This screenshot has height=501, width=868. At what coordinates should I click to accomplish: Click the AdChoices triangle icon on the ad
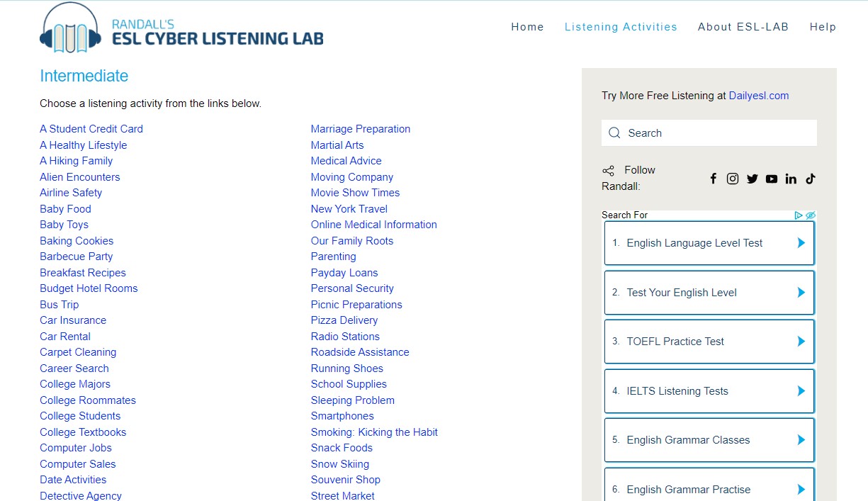[799, 215]
